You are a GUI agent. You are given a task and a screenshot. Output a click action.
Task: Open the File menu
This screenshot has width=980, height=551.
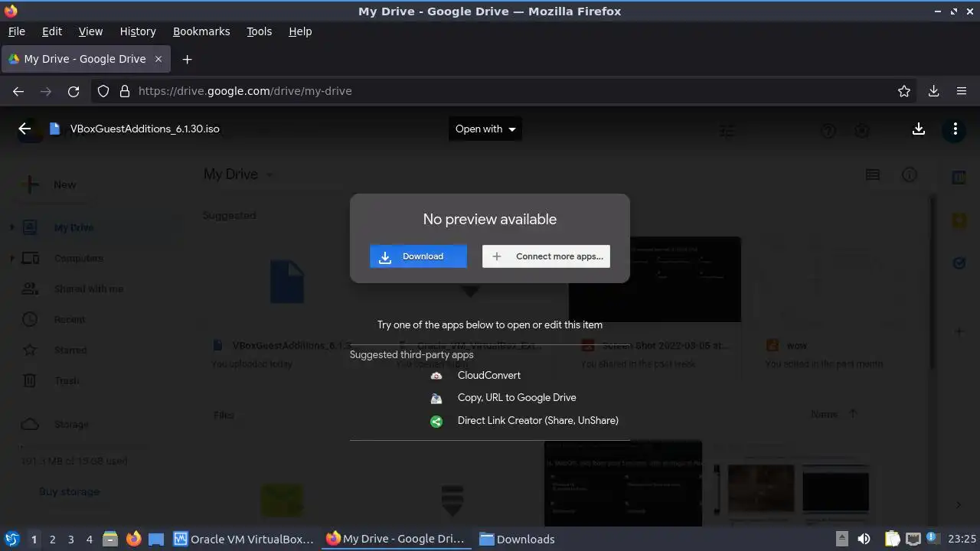[x=16, y=31]
